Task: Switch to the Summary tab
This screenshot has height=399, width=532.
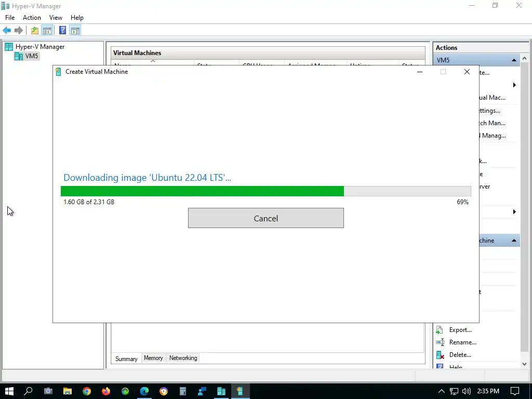Action: click(126, 358)
